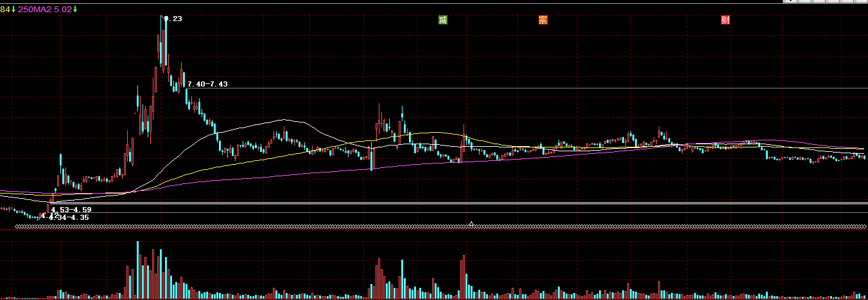Image resolution: width=868 pixels, height=300 pixels.
Task: Click the 4.34-4.35 gap label
Action: pyautogui.click(x=69, y=217)
